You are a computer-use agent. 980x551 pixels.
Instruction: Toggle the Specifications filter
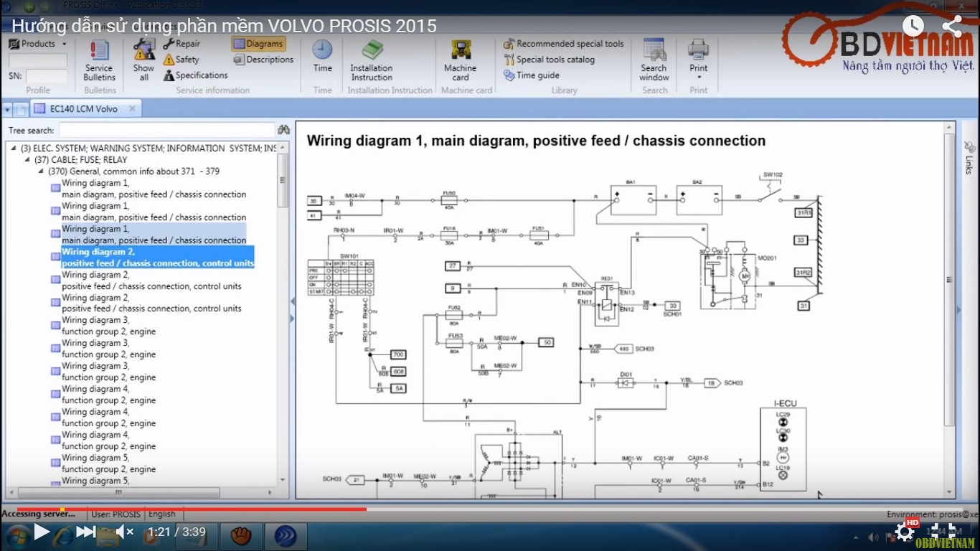[x=195, y=75]
